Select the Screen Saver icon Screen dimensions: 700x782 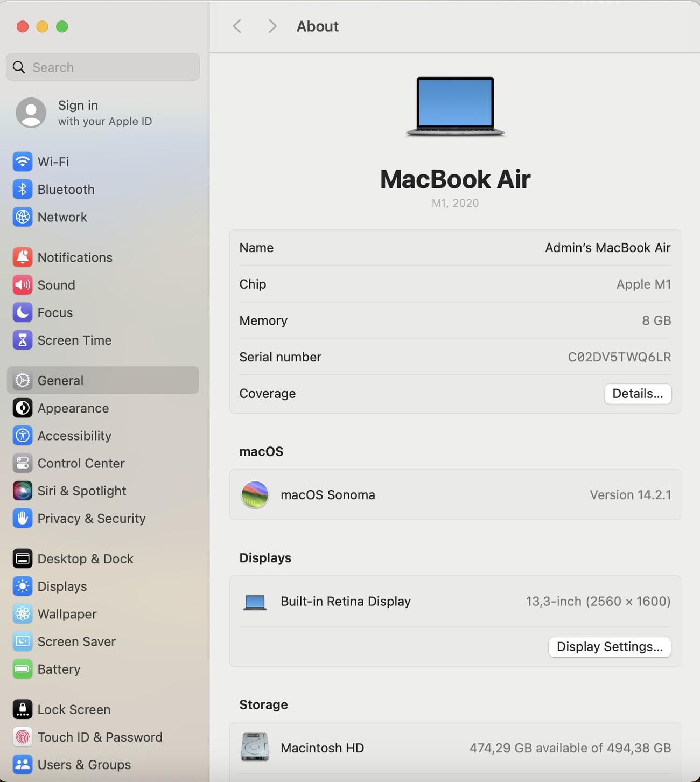[x=23, y=641]
